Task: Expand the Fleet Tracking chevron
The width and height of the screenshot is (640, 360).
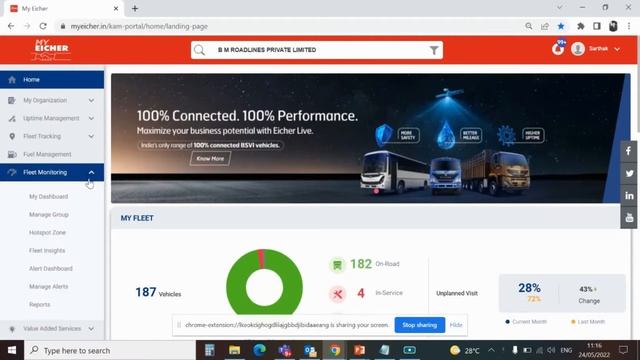Action: click(x=91, y=136)
